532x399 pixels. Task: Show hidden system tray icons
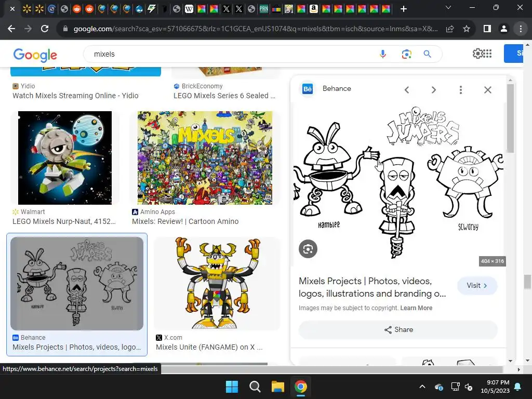tap(422, 387)
